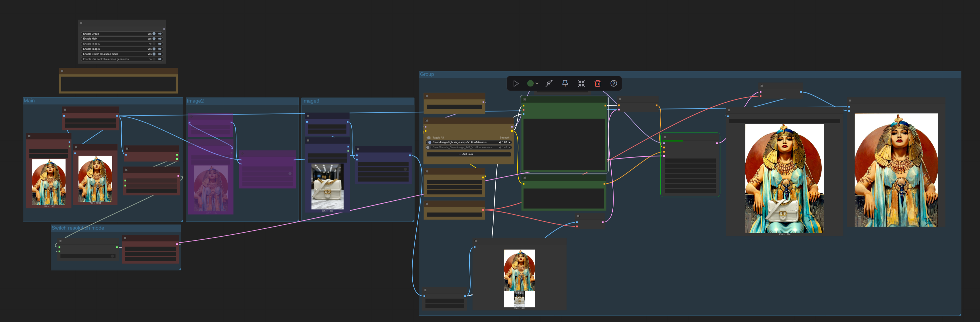
Task: Increase Lightning lora strength with right arrow
Action: (x=509, y=142)
